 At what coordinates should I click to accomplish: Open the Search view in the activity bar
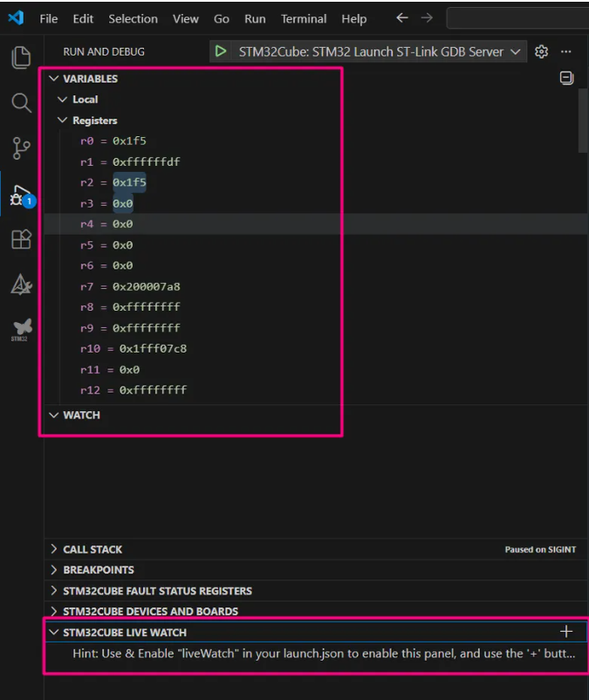21,103
